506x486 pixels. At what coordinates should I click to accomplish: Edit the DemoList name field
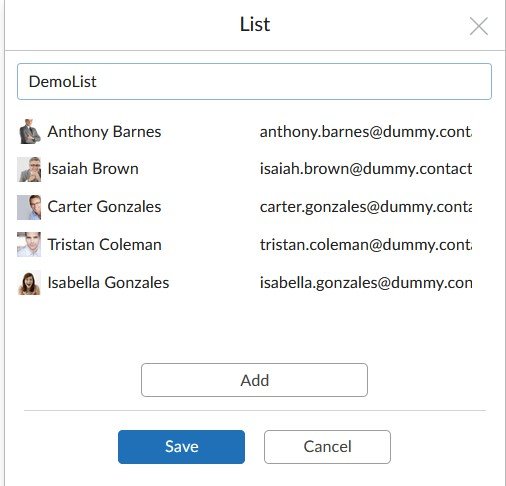(x=254, y=82)
